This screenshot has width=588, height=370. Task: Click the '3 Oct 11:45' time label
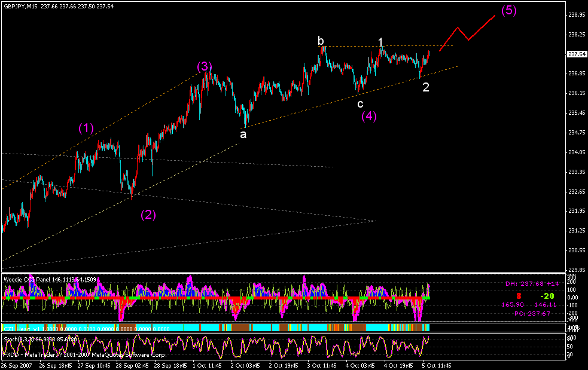[322, 365]
